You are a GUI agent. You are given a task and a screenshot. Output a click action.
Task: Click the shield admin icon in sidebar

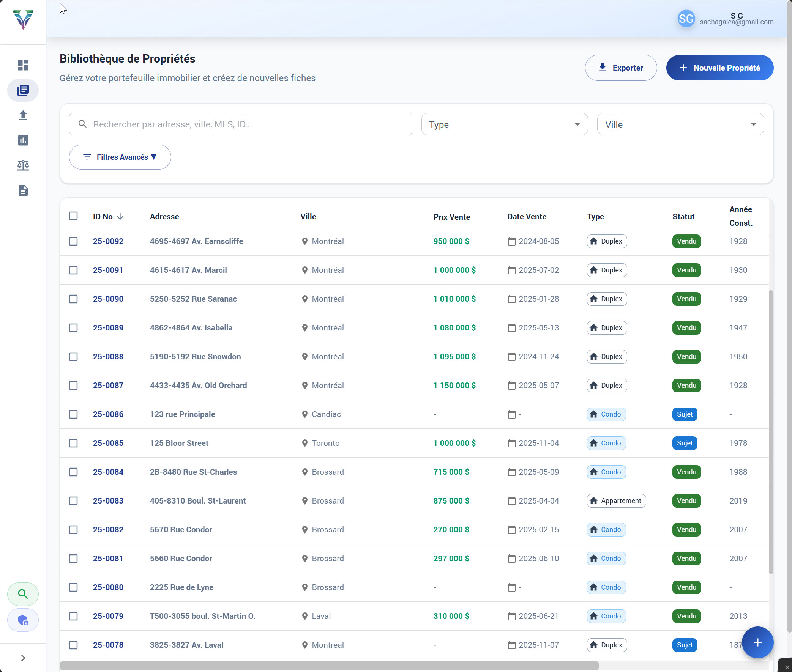(23, 620)
